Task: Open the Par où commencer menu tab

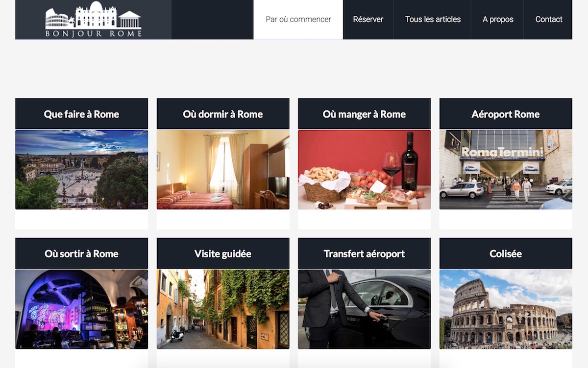Action: (x=298, y=20)
